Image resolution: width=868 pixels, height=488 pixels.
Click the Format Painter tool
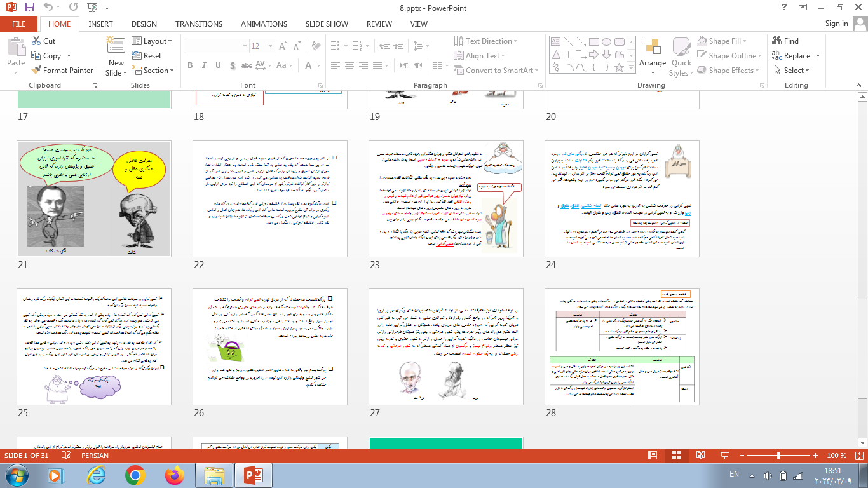coord(62,71)
